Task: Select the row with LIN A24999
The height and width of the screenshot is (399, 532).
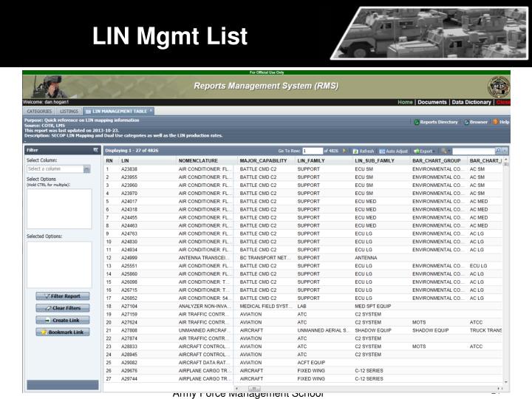Action: coord(303,258)
